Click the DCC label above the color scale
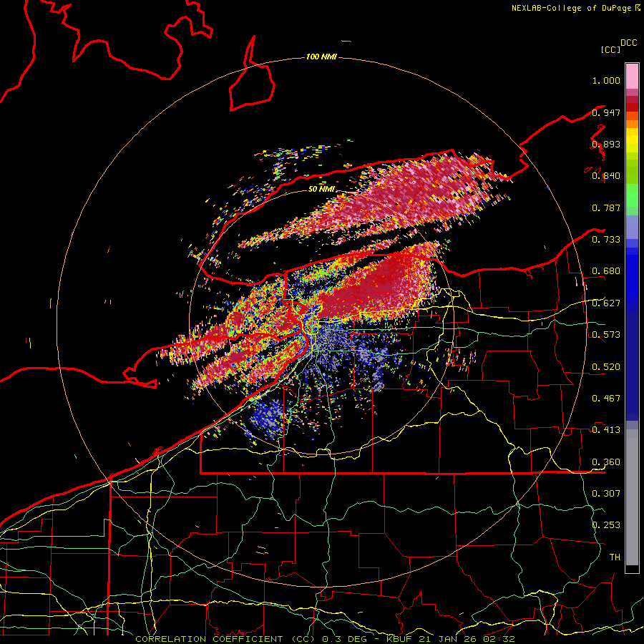The image size is (644, 644). tap(628, 43)
